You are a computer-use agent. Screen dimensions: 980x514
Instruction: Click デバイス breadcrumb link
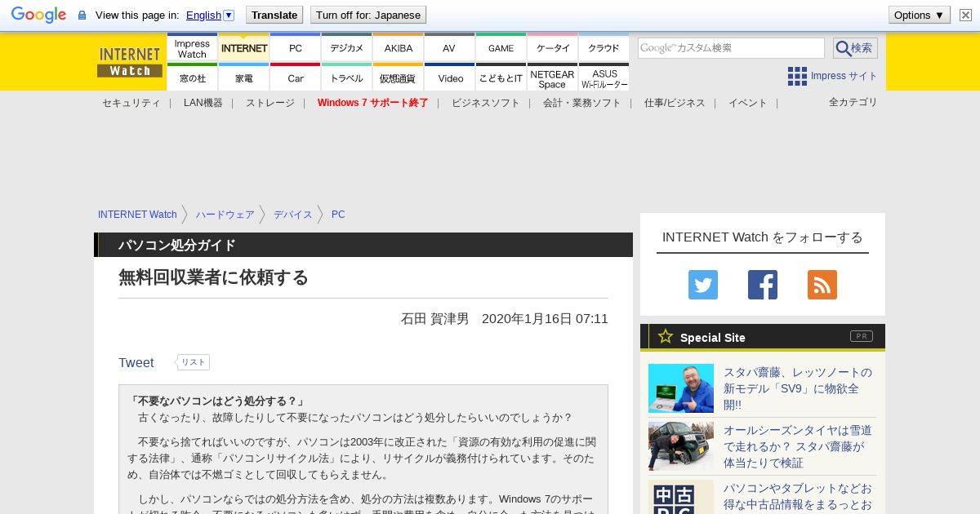point(293,215)
